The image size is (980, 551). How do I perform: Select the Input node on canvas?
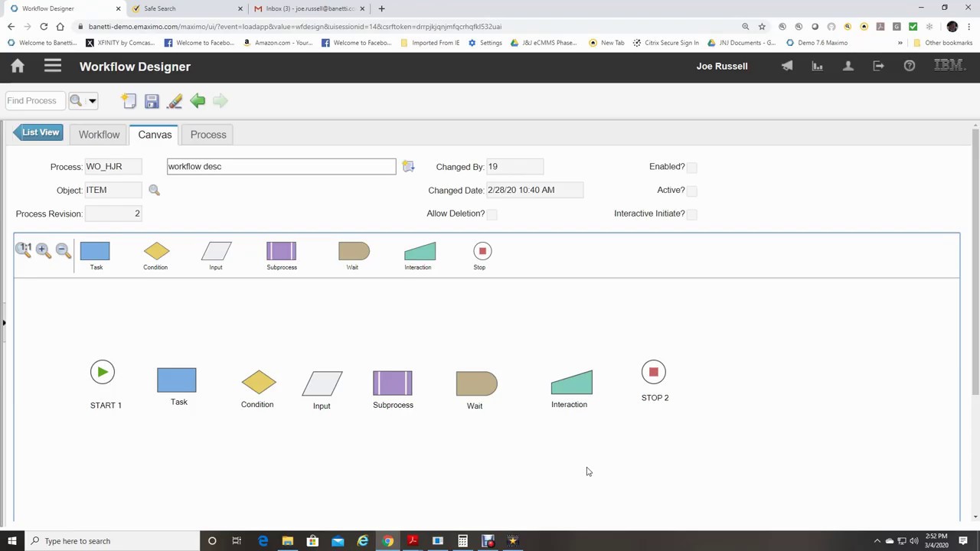click(322, 383)
